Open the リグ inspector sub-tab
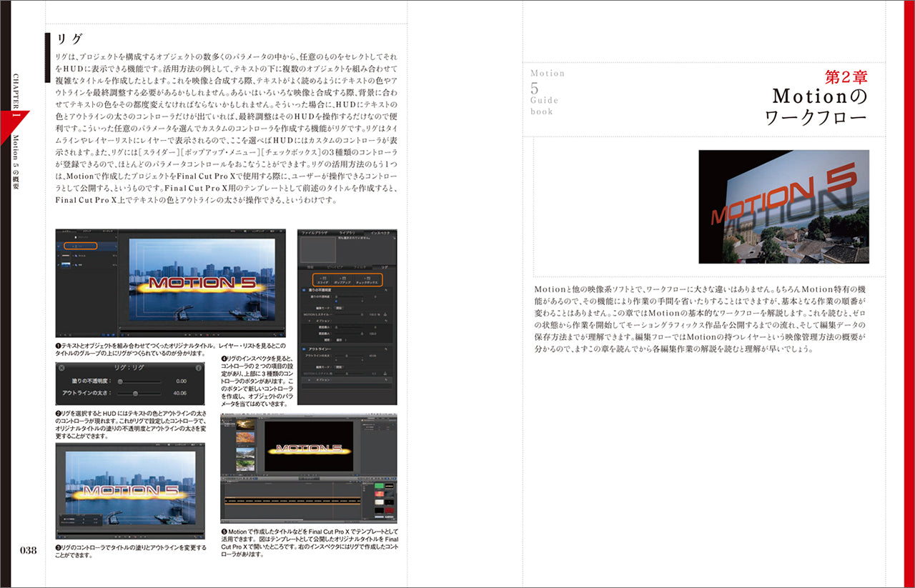Image resolution: width=915 pixels, height=588 pixels. tap(385, 267)
